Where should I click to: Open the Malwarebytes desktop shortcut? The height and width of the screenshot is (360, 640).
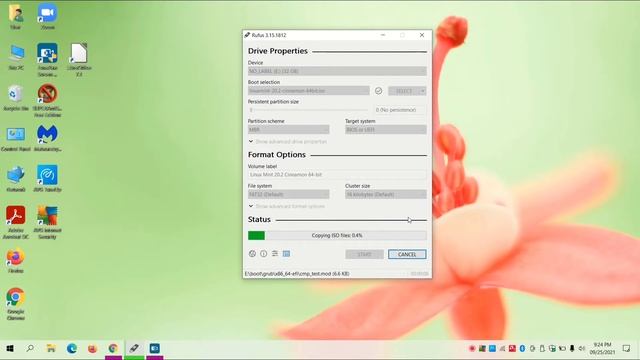coord(47,138)
